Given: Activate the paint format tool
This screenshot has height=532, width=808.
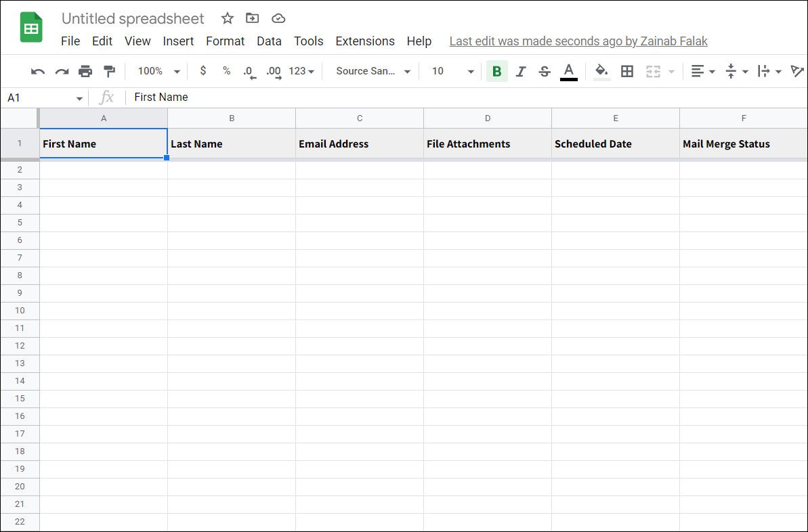Looking at the screenshot, I should 109,71.
